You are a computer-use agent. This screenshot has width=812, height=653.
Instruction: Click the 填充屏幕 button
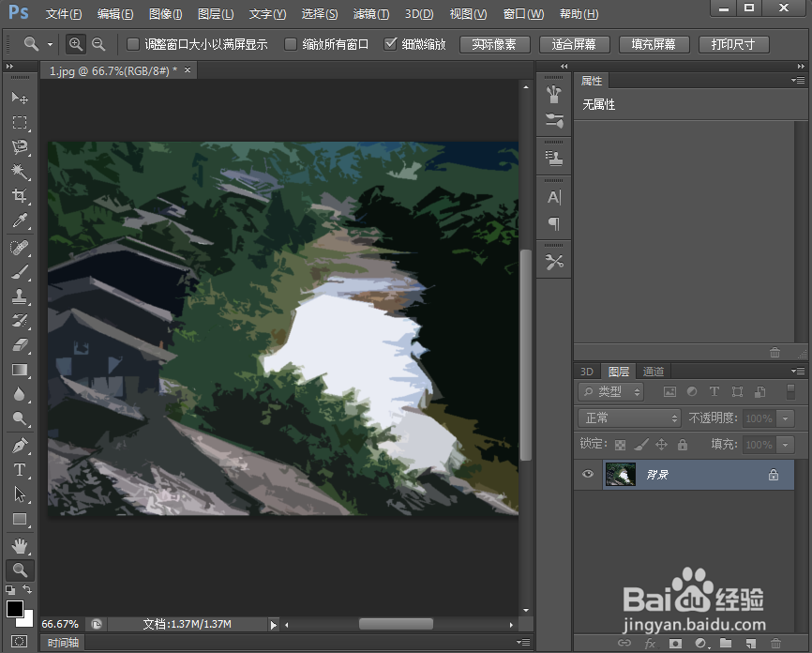654,45
